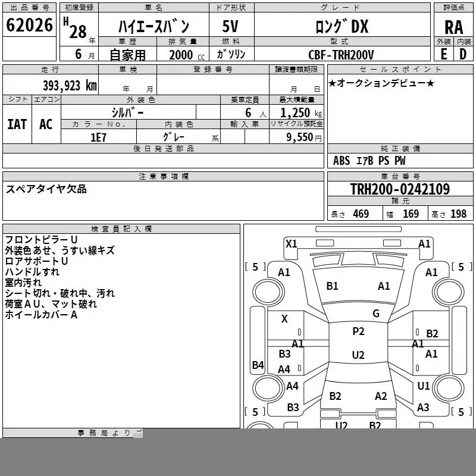This screenshot has width=476, height=476.
Task: Click the exterior grade letter E
Action: [443, 54]
